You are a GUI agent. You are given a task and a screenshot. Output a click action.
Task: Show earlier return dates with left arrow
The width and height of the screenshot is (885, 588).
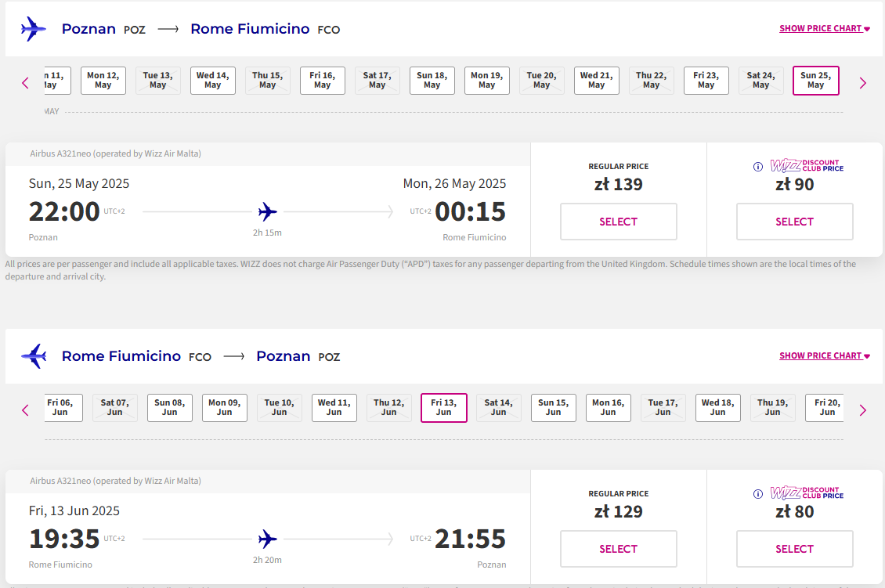25,410
